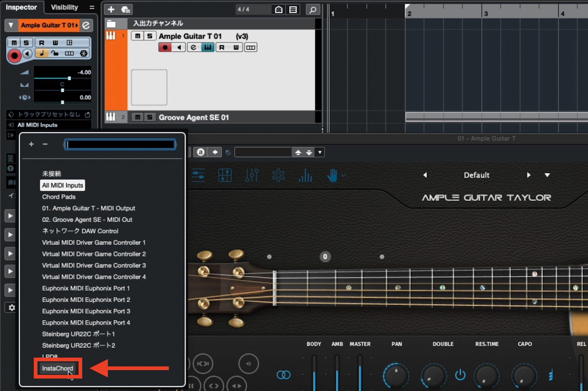Viewport: 588px width, 391px height.
Task: Click the CAPO knob
Action: (x=524, y=376)
